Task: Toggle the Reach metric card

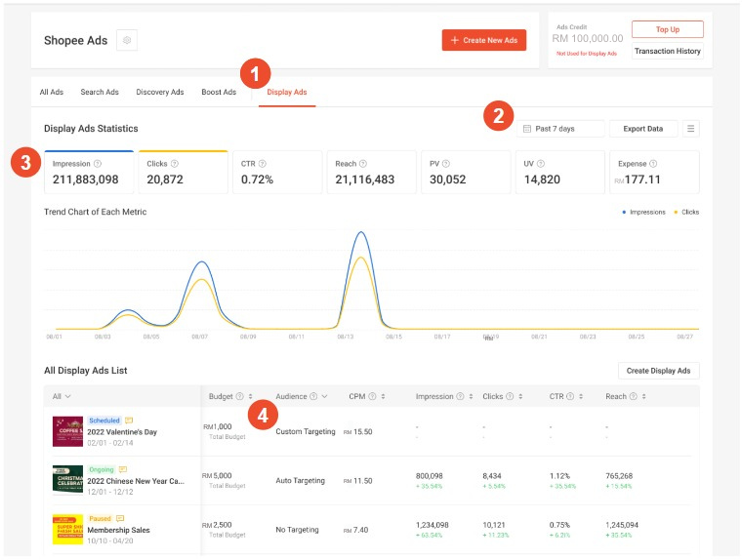Action: point(371,172)
